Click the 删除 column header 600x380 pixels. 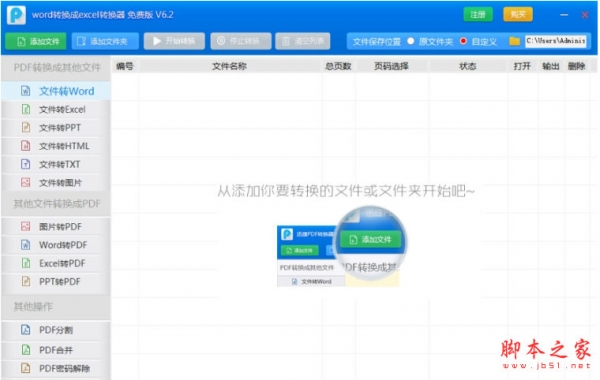[577, 66]
